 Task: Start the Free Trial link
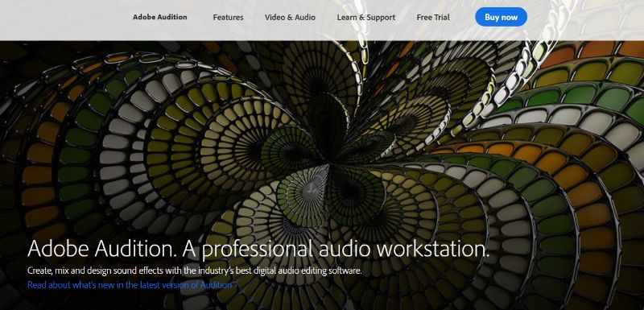pyautogui.click(x=433, y=17)
